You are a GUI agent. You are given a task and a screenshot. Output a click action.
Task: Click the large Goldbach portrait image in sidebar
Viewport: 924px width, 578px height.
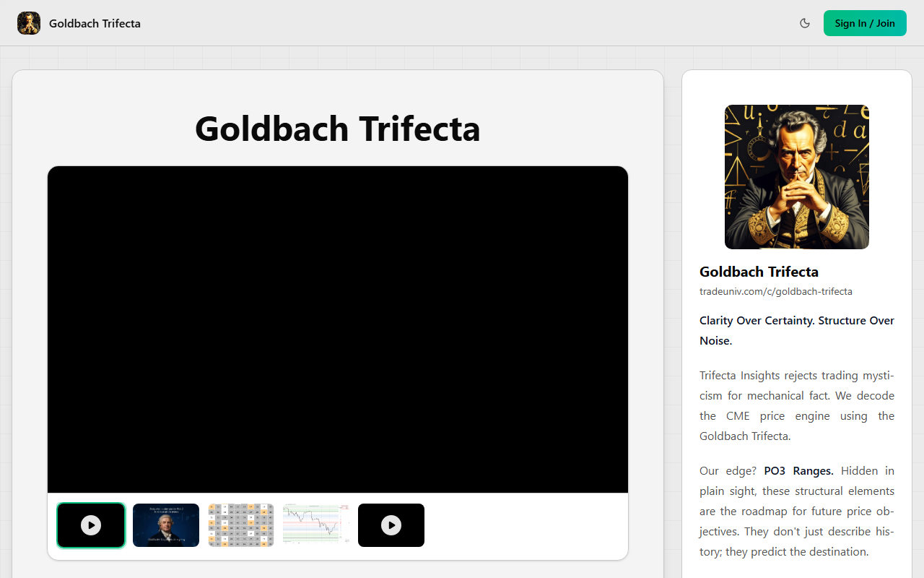coord(797,177)
